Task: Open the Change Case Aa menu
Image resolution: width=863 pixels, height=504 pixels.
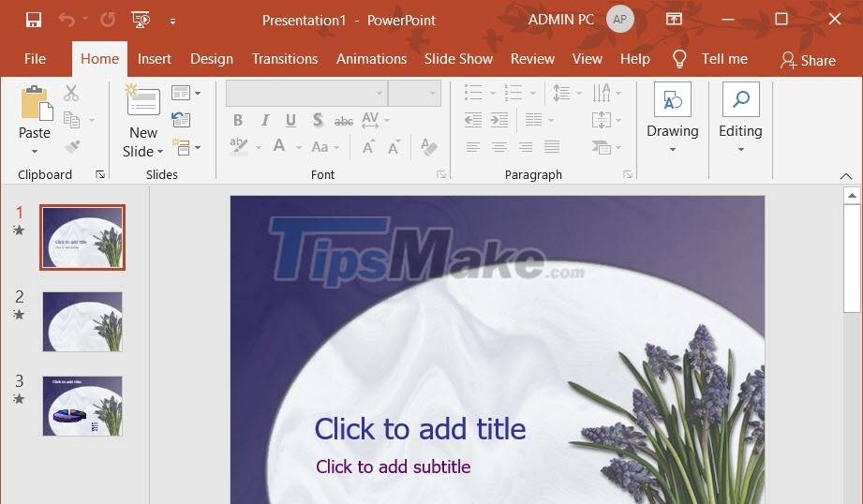Action: click(x=325, y=147)
